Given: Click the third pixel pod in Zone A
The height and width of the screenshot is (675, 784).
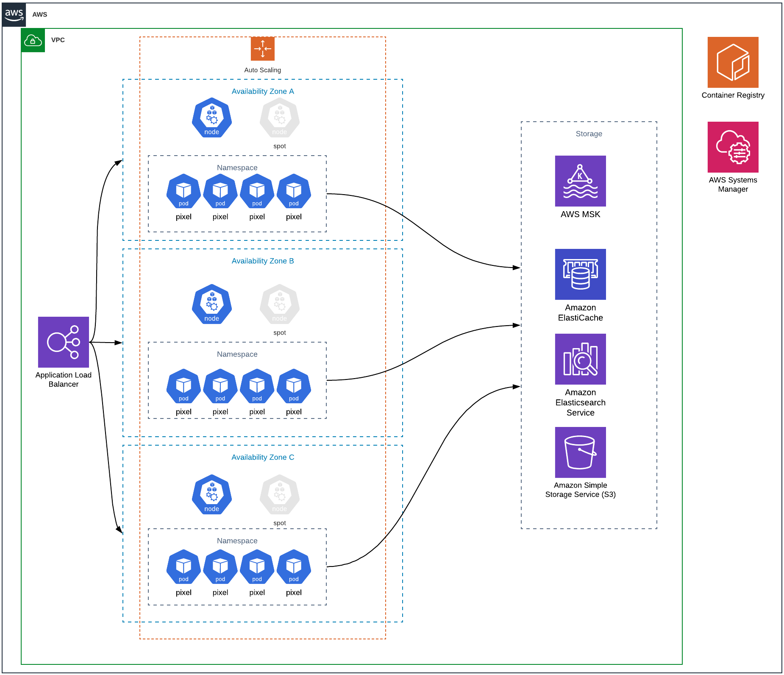Looking at the screenshot, I should click(x=257, y=191).
